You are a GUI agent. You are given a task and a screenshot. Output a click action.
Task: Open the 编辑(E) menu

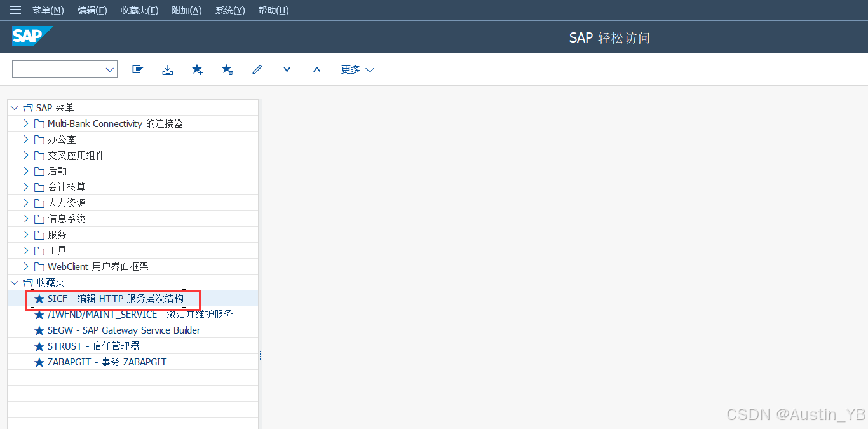[92, 10]
